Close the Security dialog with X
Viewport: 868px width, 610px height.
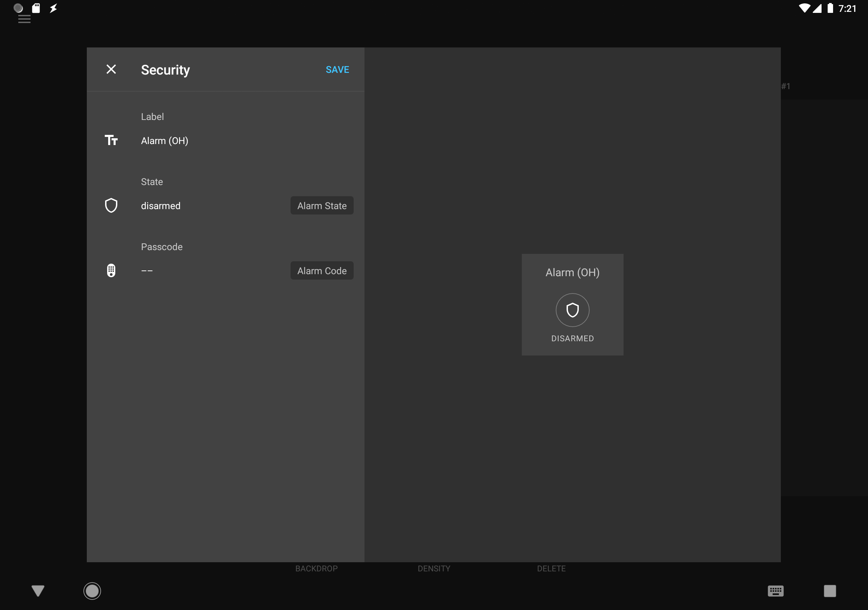click(111, 69)
